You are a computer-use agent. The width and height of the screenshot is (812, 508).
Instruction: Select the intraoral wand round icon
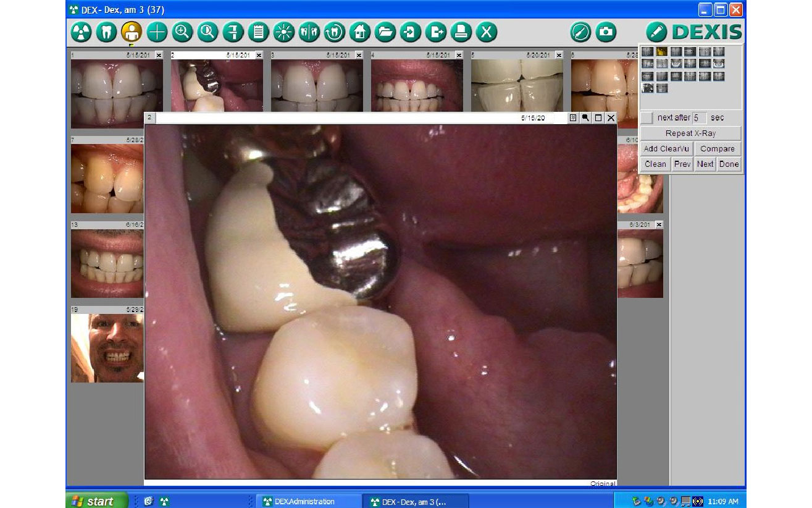click(580, 32)
